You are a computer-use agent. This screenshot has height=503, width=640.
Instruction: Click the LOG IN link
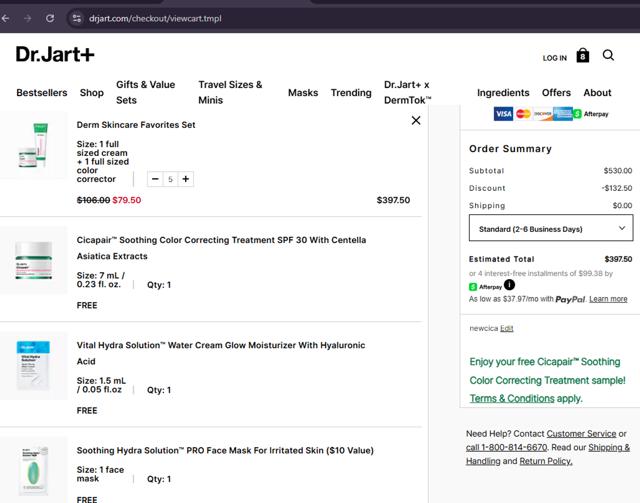[x=555, y=58]
